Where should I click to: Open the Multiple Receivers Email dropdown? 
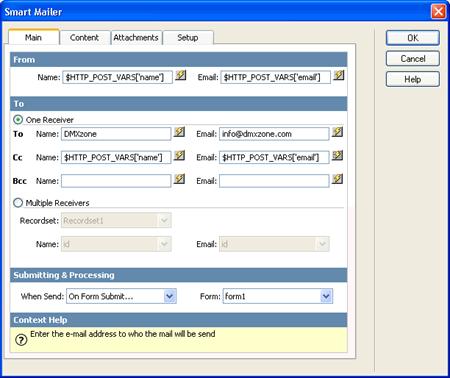274,244
